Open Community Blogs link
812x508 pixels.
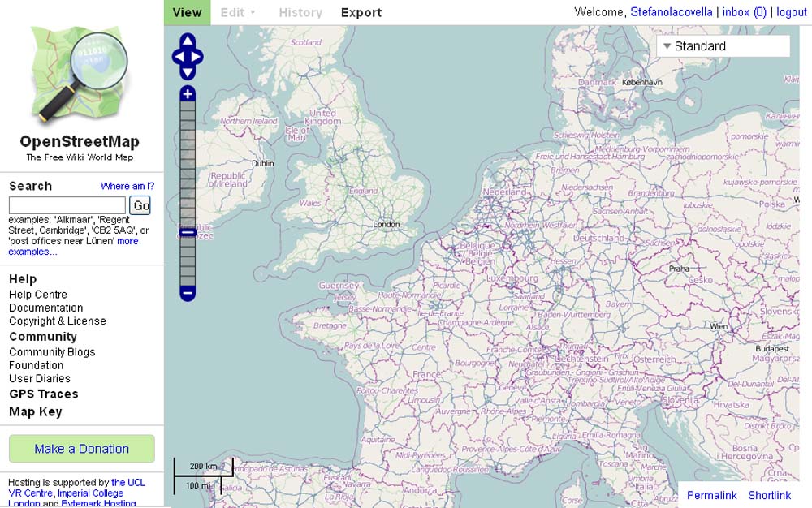(x=52, y=352)
